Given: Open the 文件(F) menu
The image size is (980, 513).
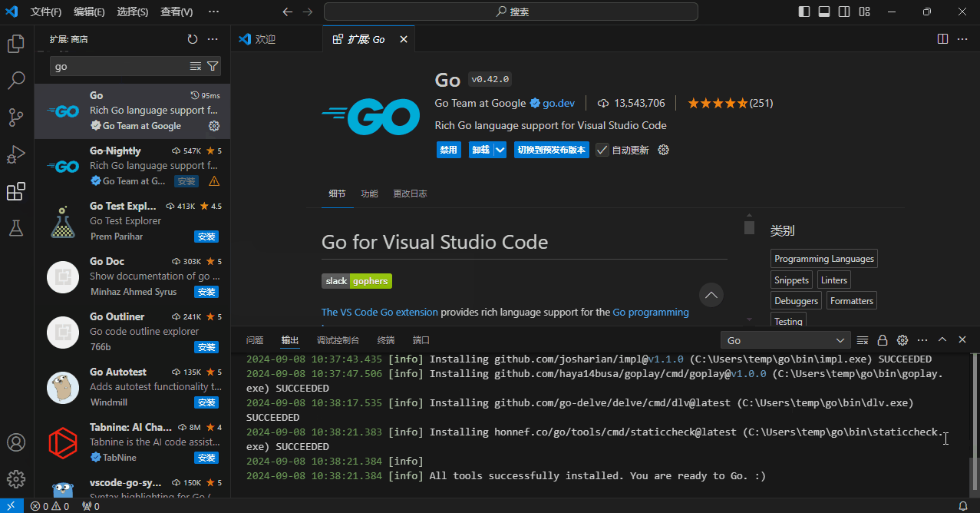Looking at the screenshot, I should (45, 12).
